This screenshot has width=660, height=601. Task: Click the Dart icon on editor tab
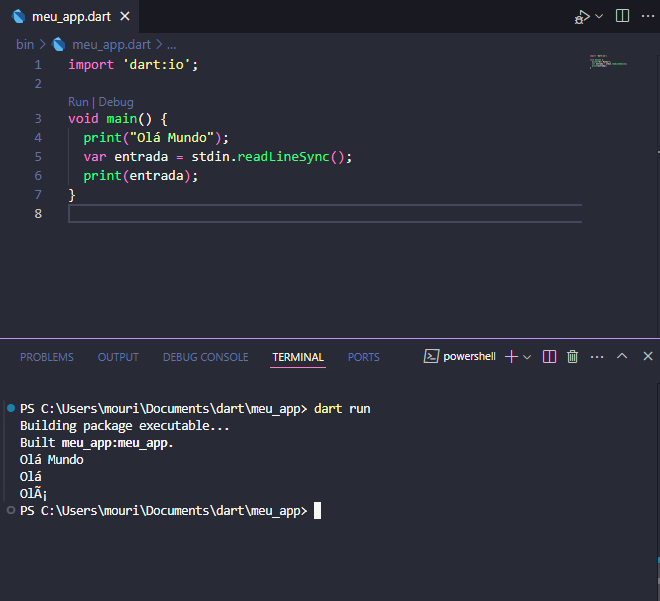coord(19,16)
